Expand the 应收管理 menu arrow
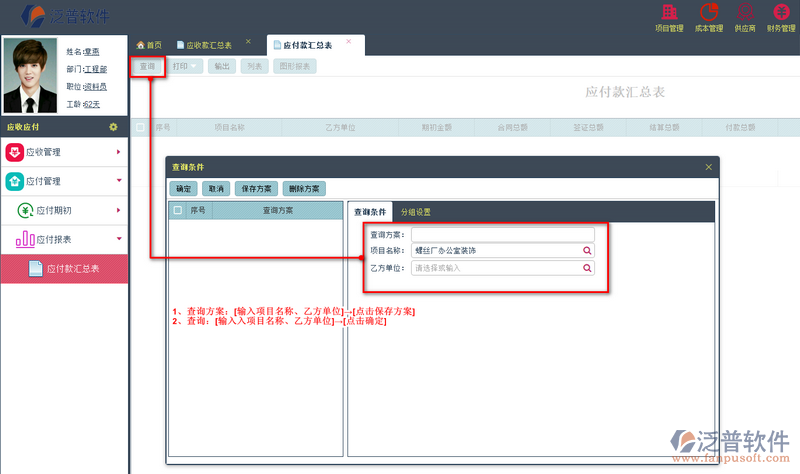 point(118,152)
